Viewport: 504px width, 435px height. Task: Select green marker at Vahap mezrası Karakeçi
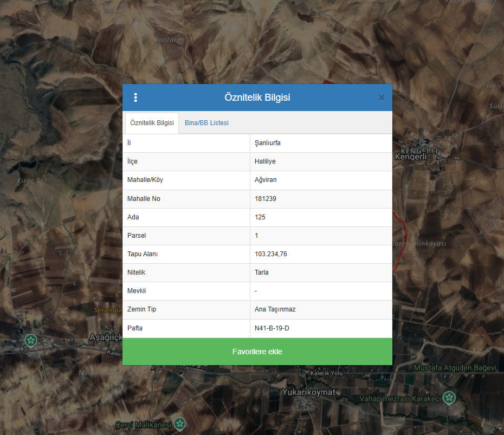point(448,398)
